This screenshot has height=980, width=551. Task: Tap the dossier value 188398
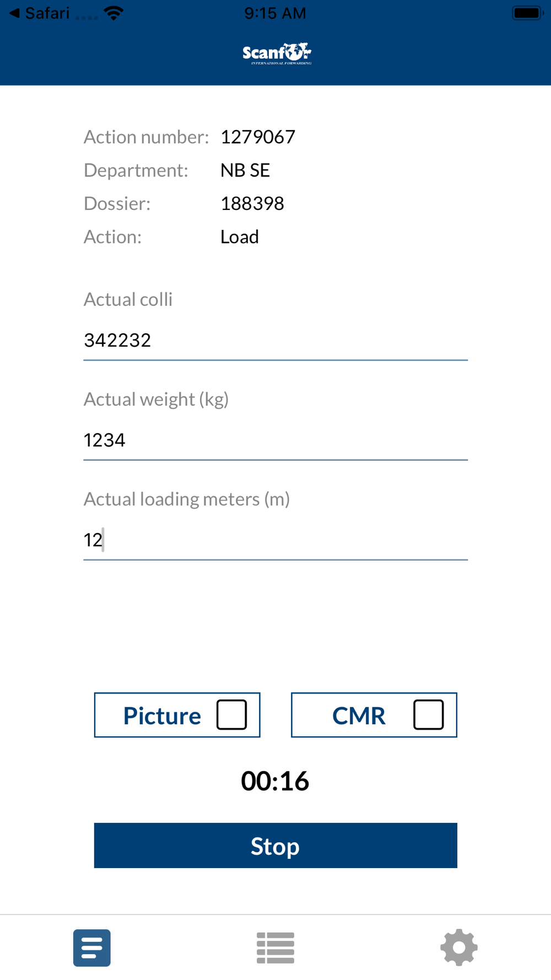(252, 203)
